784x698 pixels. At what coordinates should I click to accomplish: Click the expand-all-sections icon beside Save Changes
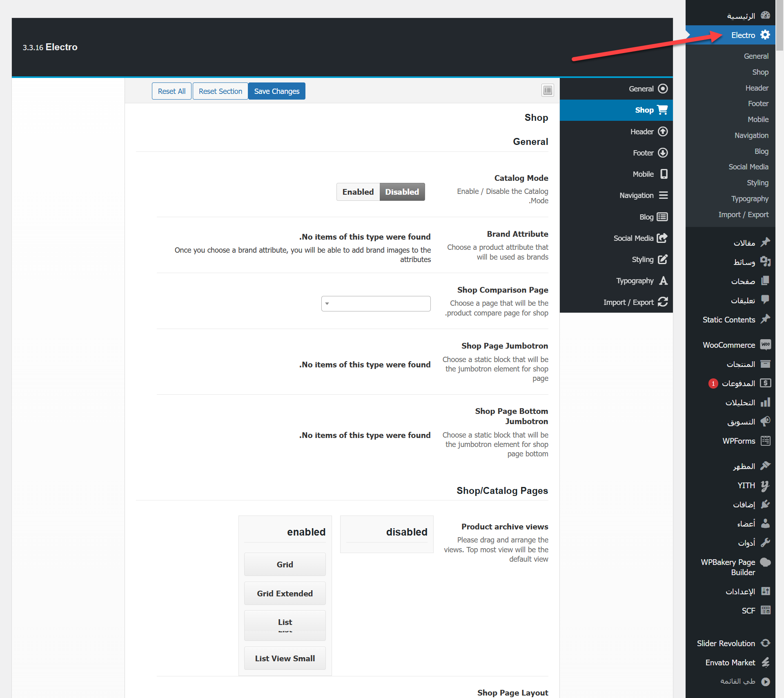point(548,90)
